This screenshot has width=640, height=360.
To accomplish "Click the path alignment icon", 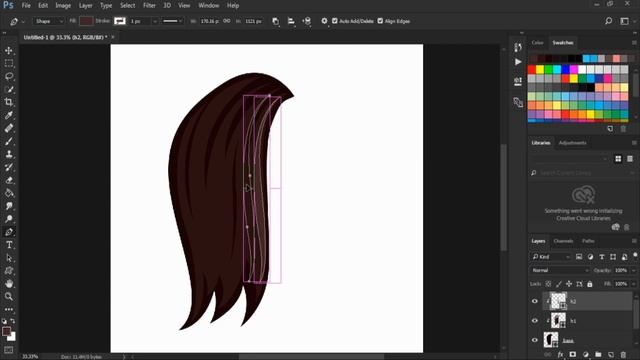I will pyautogui.click(x=291, y=21).
